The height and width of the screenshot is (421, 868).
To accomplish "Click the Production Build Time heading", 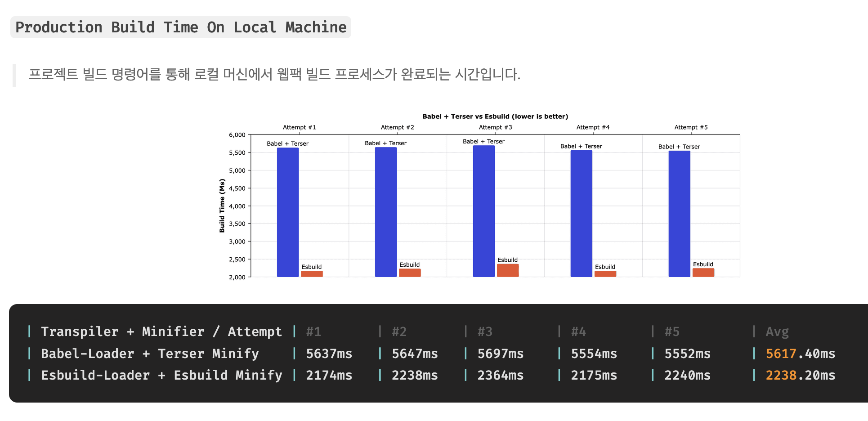I will pos(181,27).
